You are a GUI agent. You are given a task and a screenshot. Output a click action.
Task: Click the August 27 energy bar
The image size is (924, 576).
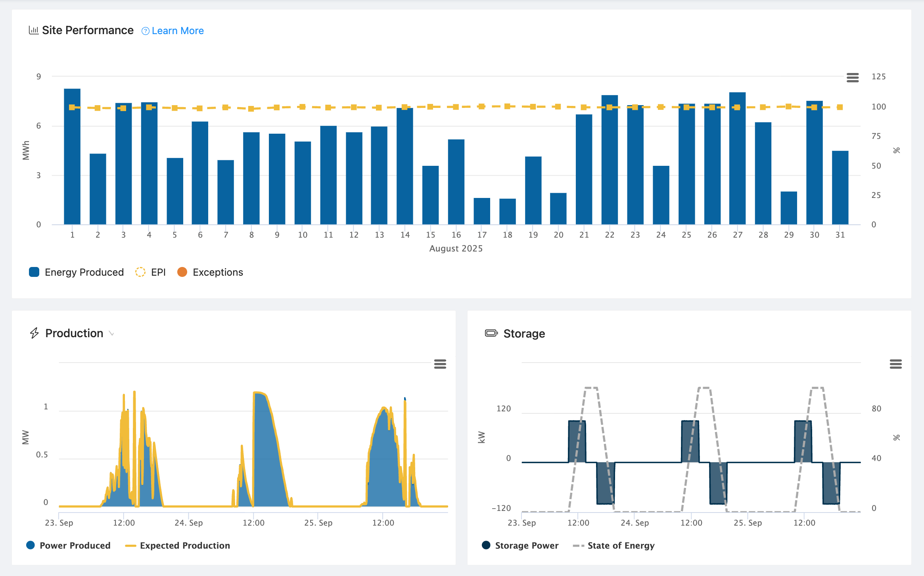point(737,167)
